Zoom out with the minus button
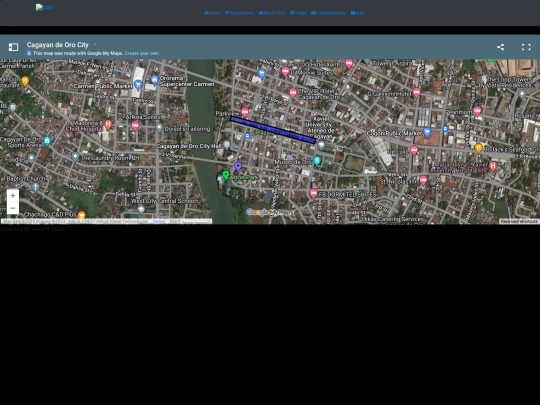This screenshot has height=405, width=540. (x=13, y=208)
